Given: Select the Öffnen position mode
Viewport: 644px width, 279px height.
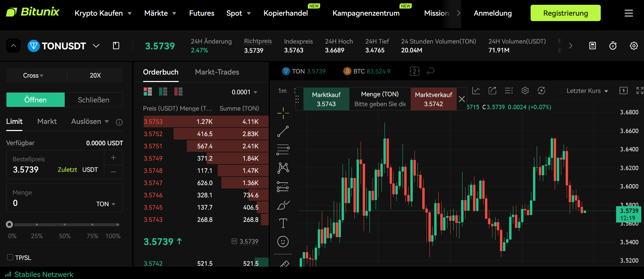Looking at the screenshot, I should (x=35, y=100).
